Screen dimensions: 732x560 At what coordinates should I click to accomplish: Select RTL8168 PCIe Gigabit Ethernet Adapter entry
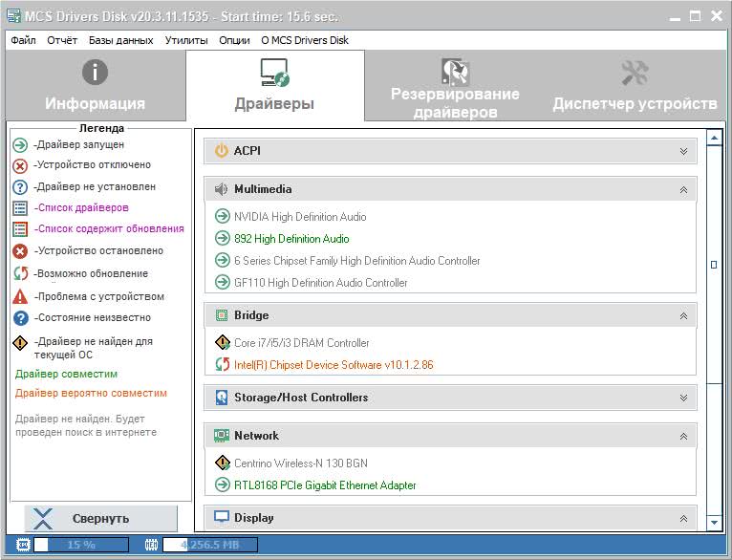pyautogui.click(x=325, y=485)
